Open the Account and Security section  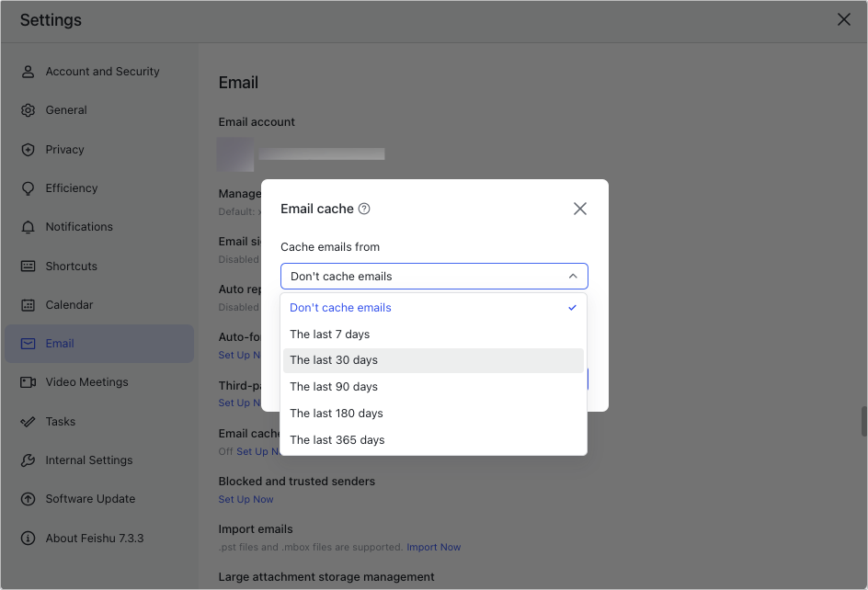pyautogui.click(x=28, y=71)
